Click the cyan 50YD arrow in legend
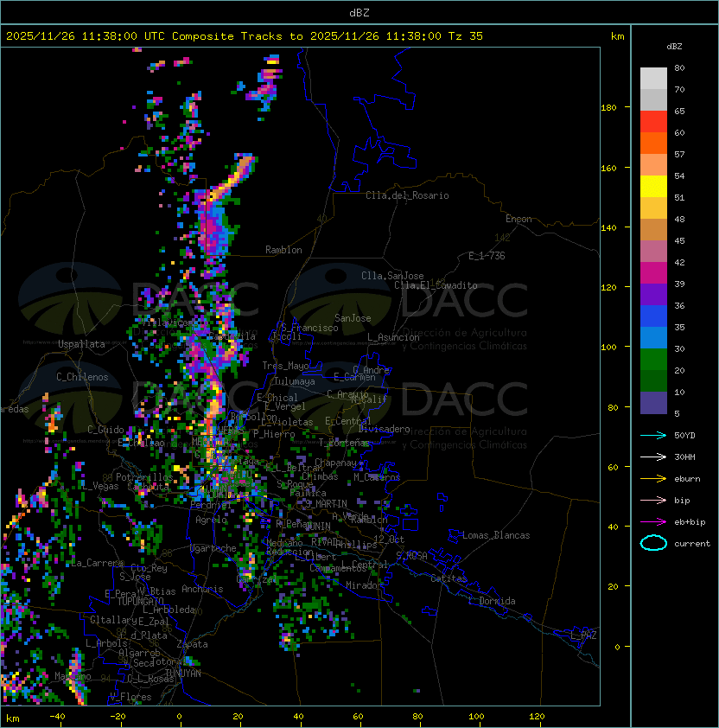The width and height of the screenshot is (719, 728). (653, 435)
